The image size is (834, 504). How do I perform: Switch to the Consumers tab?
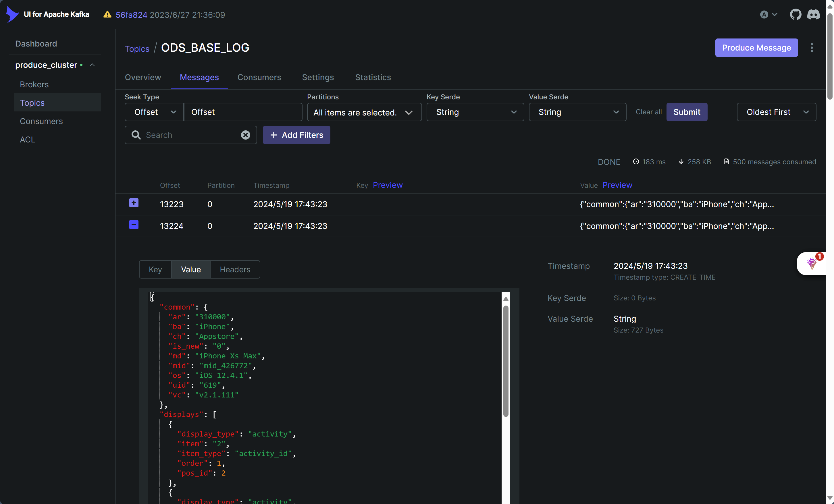click(259, 77)
